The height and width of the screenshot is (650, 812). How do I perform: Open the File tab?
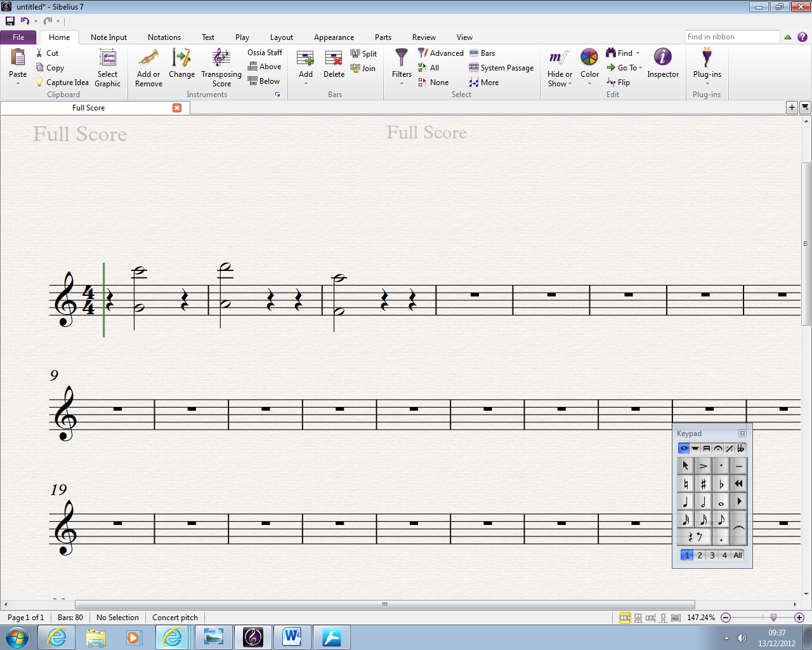coord(18,37)
